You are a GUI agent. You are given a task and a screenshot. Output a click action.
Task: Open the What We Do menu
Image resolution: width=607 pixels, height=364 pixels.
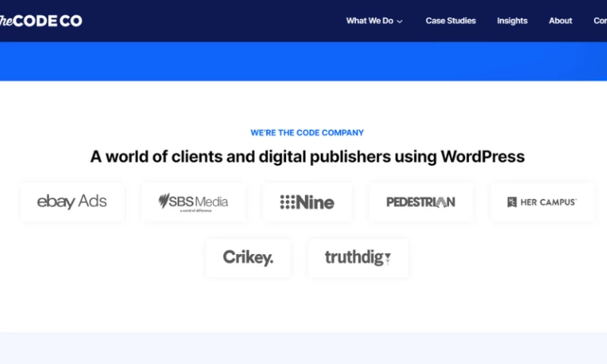point(370,20)
